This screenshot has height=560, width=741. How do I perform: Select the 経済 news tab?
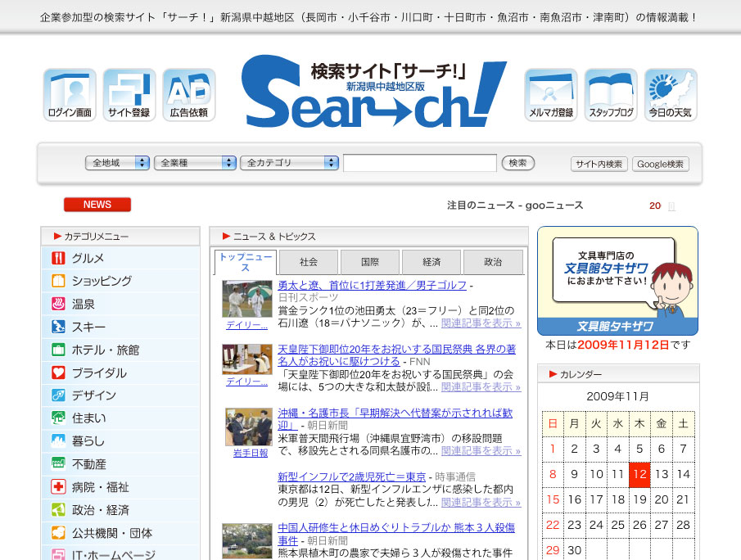(431, 262)
